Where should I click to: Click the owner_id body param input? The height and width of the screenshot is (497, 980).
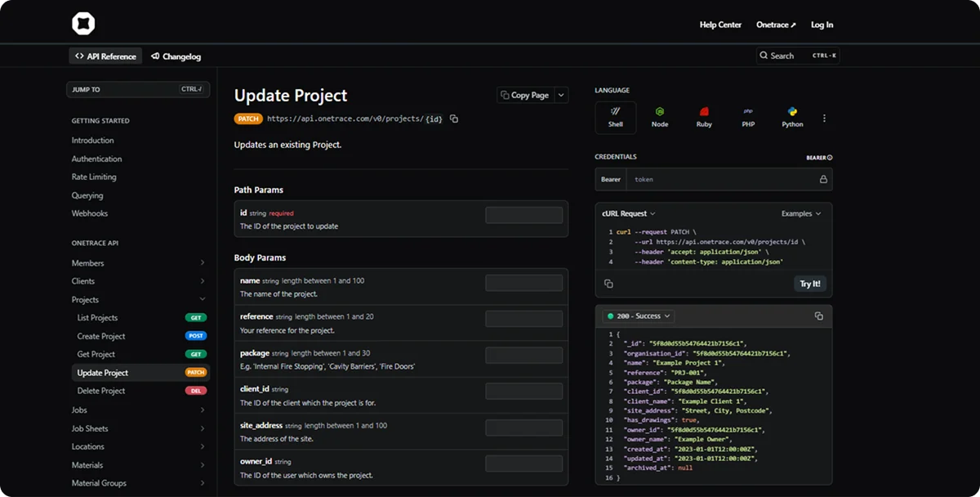click(x=524, y=463)
